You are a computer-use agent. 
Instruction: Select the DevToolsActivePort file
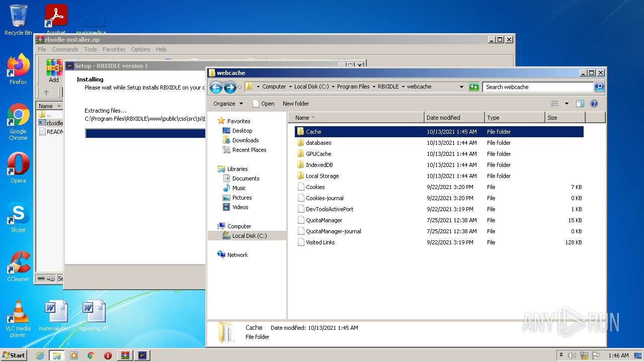click(439, 209)
